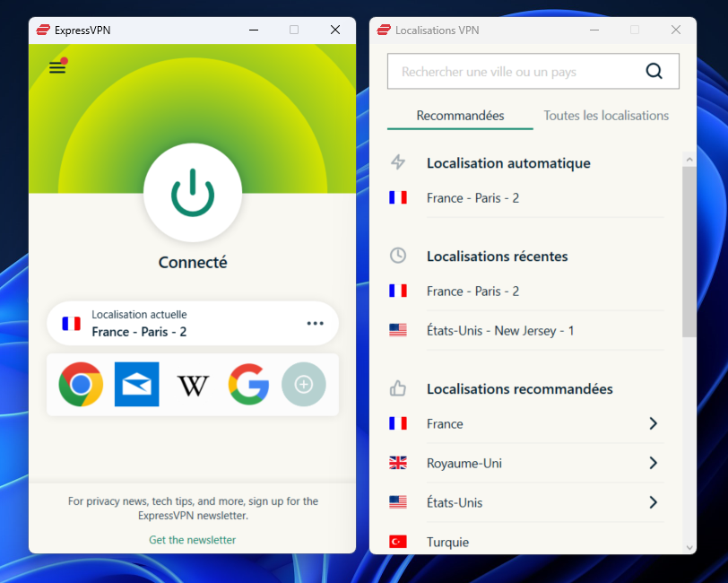The width and height of the screenshot is (728, 583).
Task: Click the French flag under Localisations récentes
Action: pyautogui.click(x=398, y=291)
